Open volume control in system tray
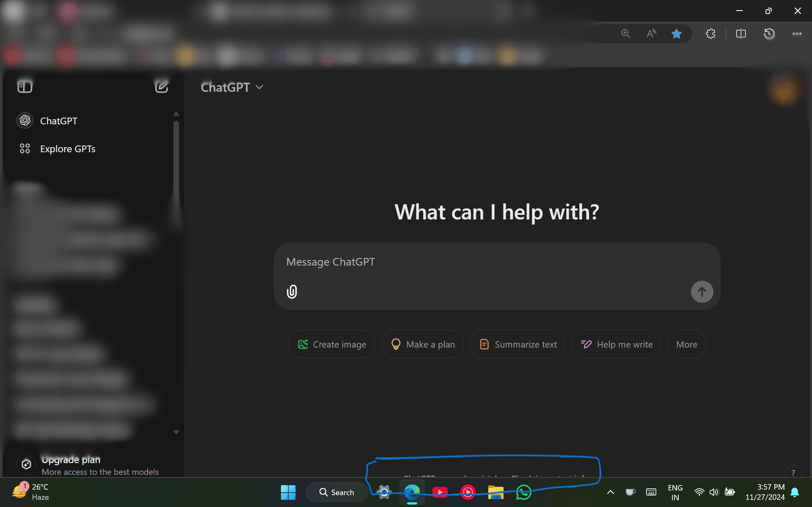This screenshot has height=507, width=812. click(x=714, y=492)
